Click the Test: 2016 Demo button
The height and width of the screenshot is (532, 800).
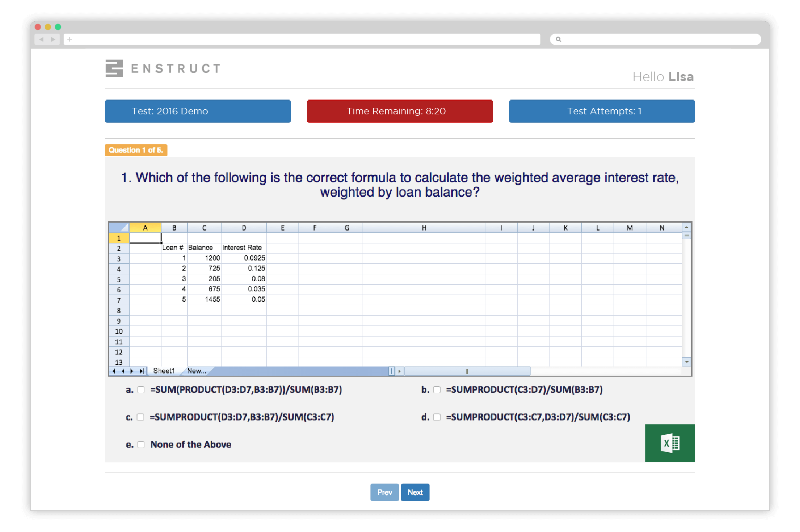coord(198,111)
